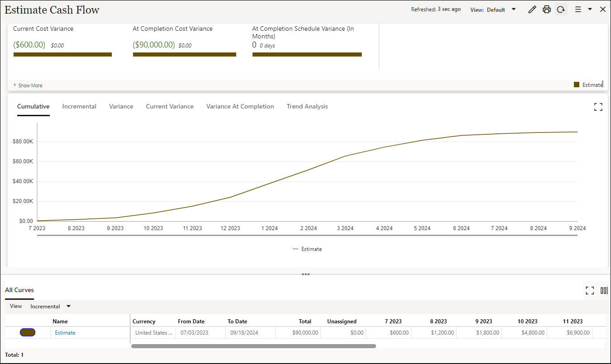Click the horizontal scrollbar under the table
This screenshot has width=611, height=364.
click(x=253, y=346)
